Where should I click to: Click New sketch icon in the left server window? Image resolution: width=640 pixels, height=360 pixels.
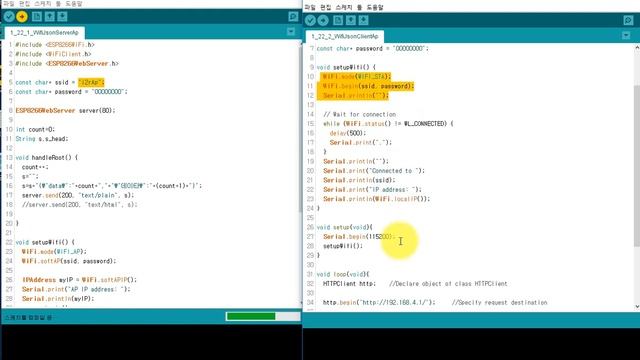(x=37, y=16)
